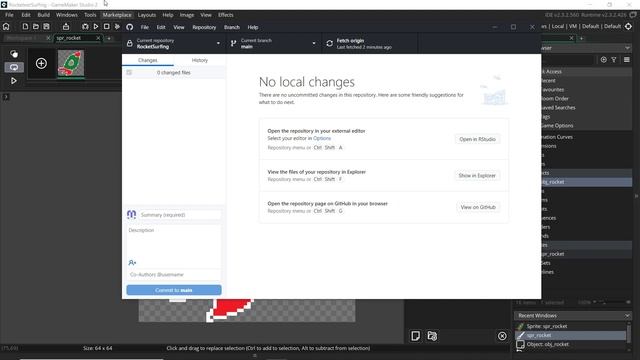
Task: Expand the timeline panel side arrow
Action: coord(6,97)
